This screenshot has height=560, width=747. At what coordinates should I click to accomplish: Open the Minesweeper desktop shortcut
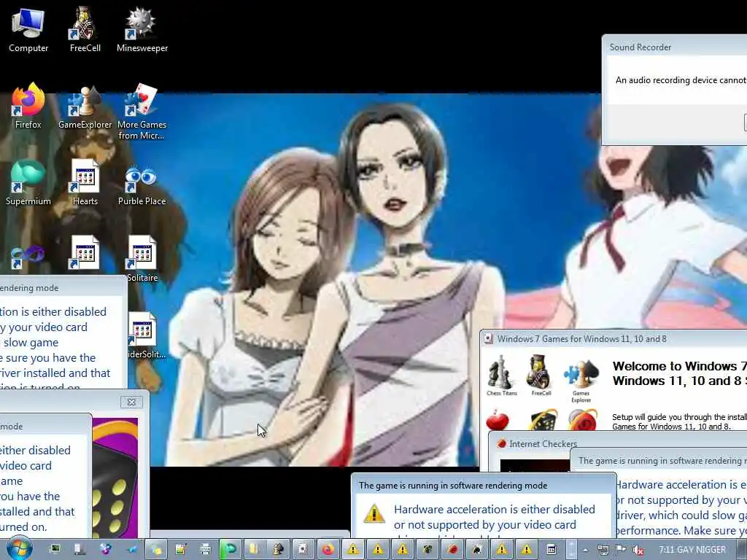click(142, 29)
